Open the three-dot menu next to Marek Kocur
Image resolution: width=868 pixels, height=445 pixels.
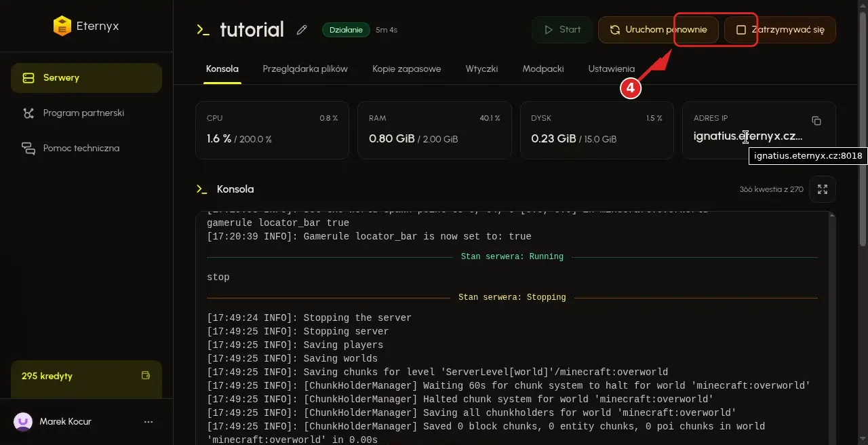click(x=149, y=422)
